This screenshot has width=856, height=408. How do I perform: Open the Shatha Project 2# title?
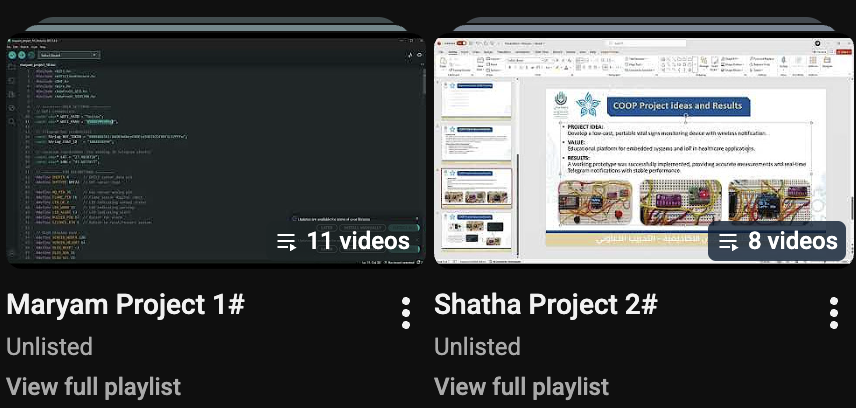tap(546, 304)
